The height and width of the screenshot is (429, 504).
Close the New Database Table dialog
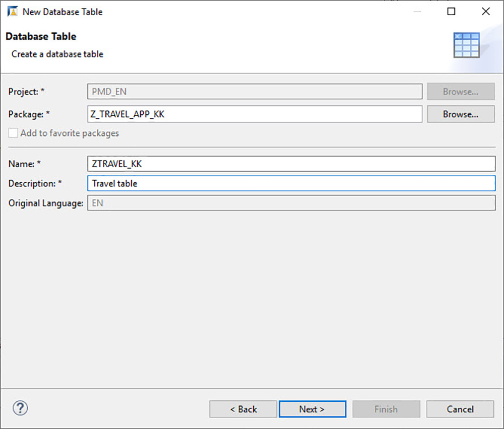[485, 11]
